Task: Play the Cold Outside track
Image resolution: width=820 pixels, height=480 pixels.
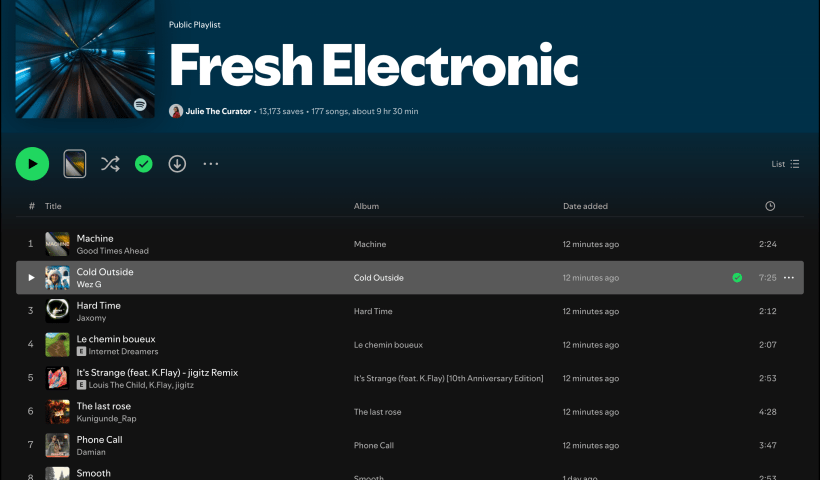Action: [31, 278]
